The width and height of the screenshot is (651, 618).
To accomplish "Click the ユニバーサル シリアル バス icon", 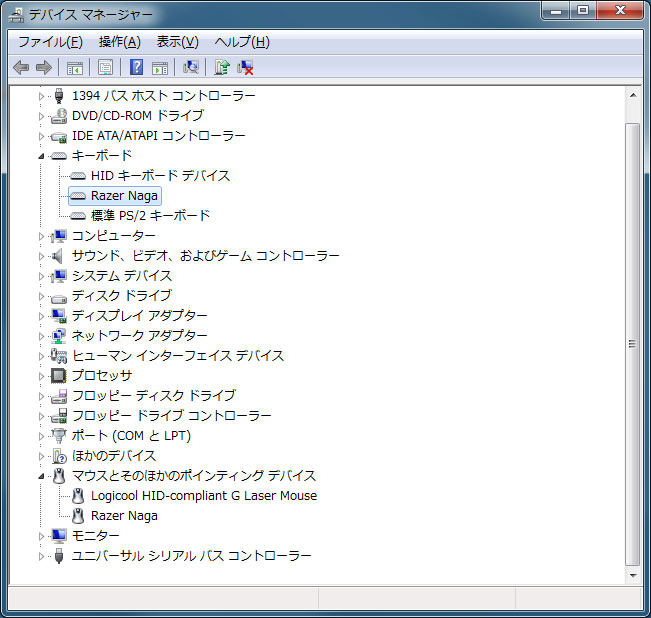I will tap(59, 556).
